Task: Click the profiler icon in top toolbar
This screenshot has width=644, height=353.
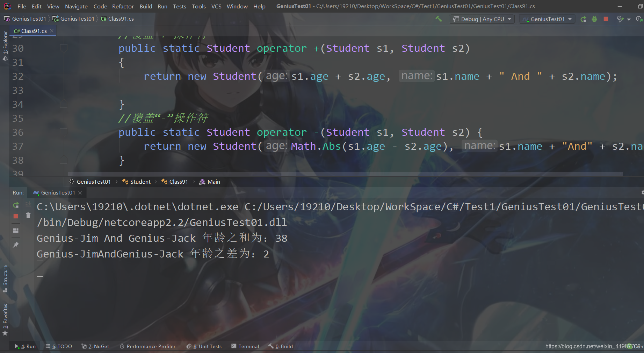Action: (x=620, y=19)
